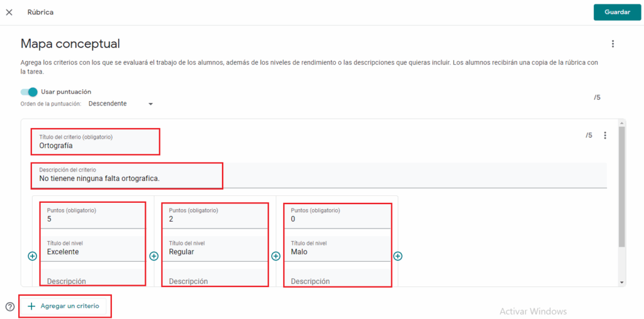Viewport: 644px width, 319px height.
Task: Add a level after Malo with plus icon
Action: point(397,256)
